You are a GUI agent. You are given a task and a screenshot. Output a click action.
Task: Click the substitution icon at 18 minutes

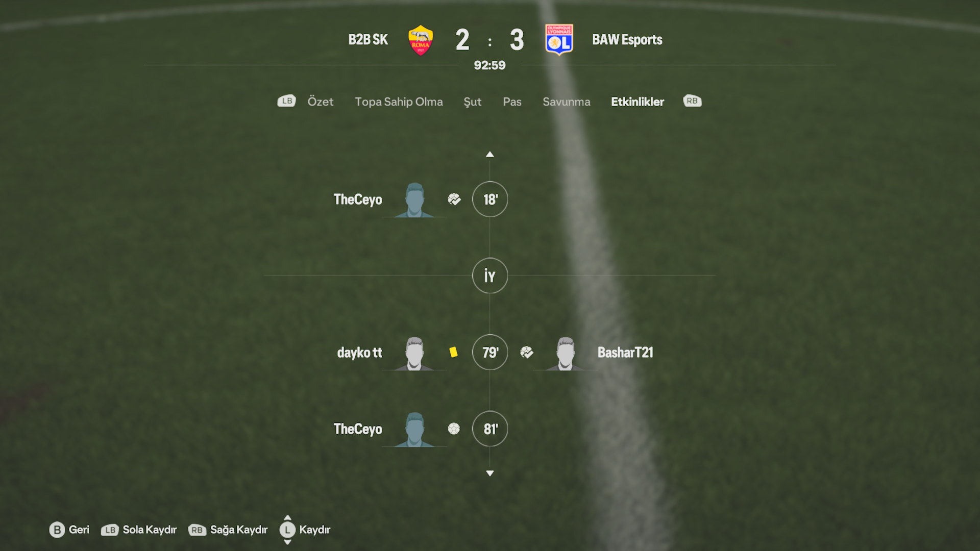pos(454,199)
